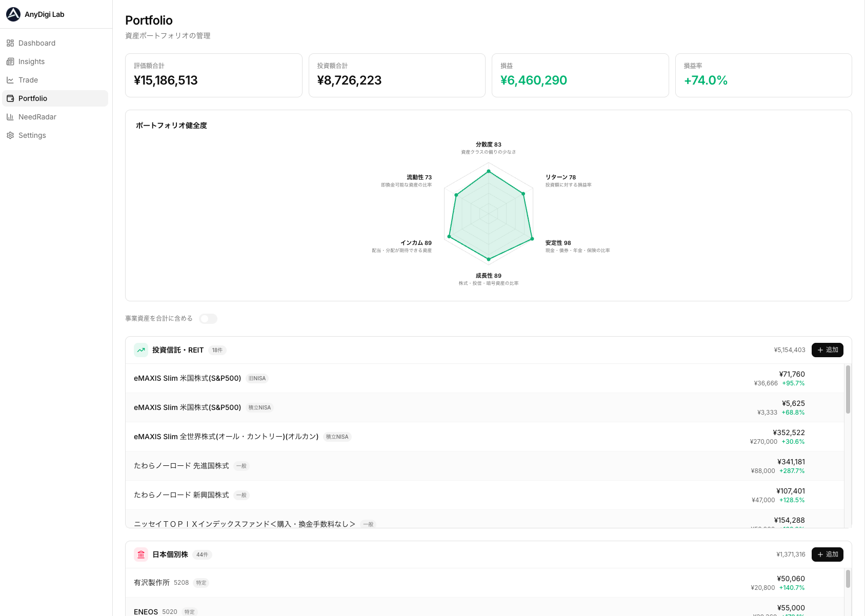
Task: Add a new 投資信託・REIT holding
Action: [x=827, y=350]
